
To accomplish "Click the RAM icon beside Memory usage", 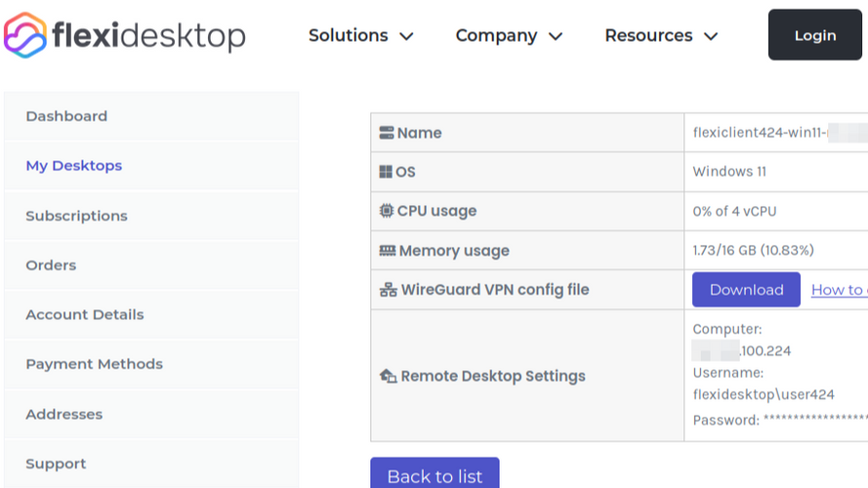I will pos(388,251).
